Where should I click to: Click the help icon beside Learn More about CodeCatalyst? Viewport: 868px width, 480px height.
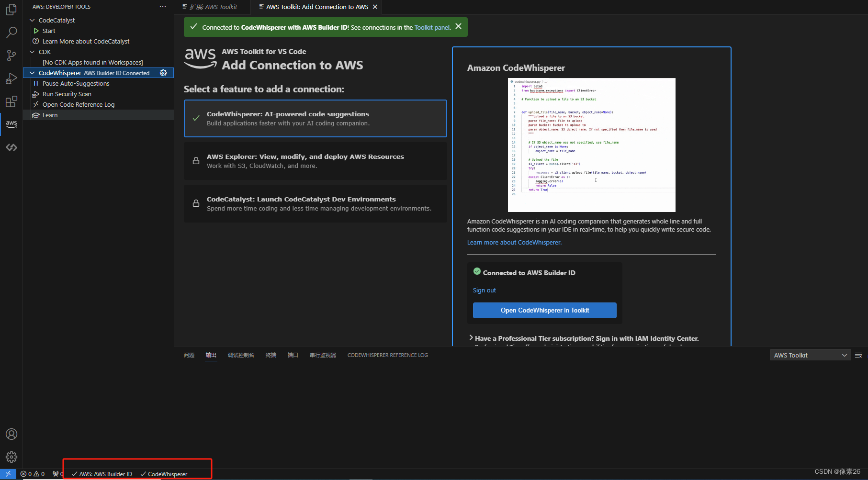coord(36,41)
